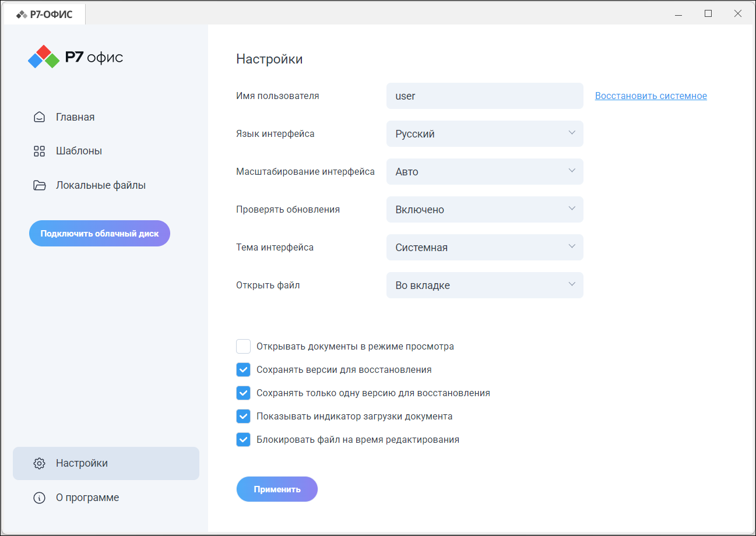This screenshot has width=756, height=536.
Task: Select the Настройки sidebar item
Action: click(106, 463)
